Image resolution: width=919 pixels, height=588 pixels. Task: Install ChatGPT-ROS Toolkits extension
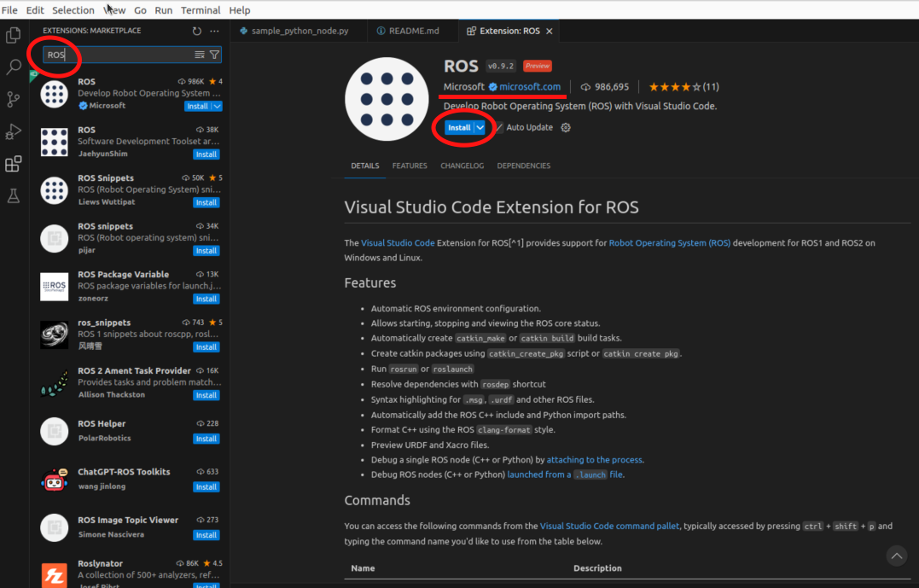[206, 486]
